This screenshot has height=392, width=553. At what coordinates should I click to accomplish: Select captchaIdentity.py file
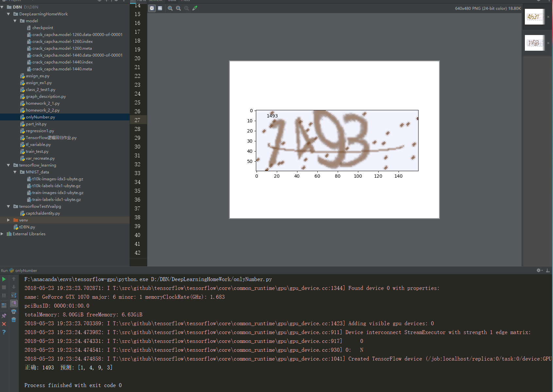tap(43, 213)
